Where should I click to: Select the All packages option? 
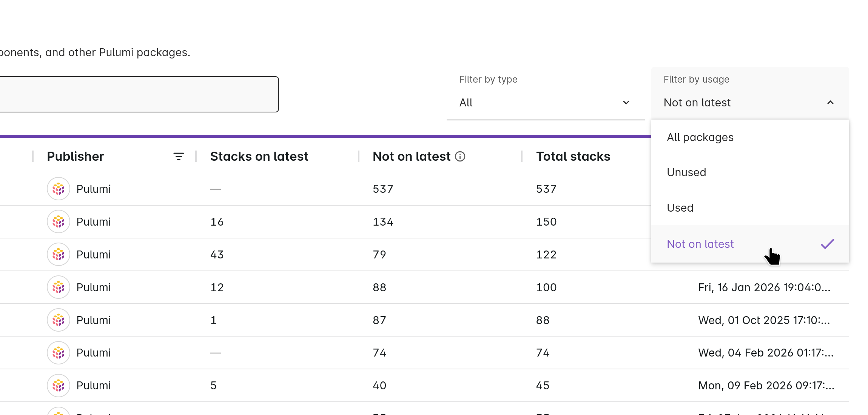point(700,137)
